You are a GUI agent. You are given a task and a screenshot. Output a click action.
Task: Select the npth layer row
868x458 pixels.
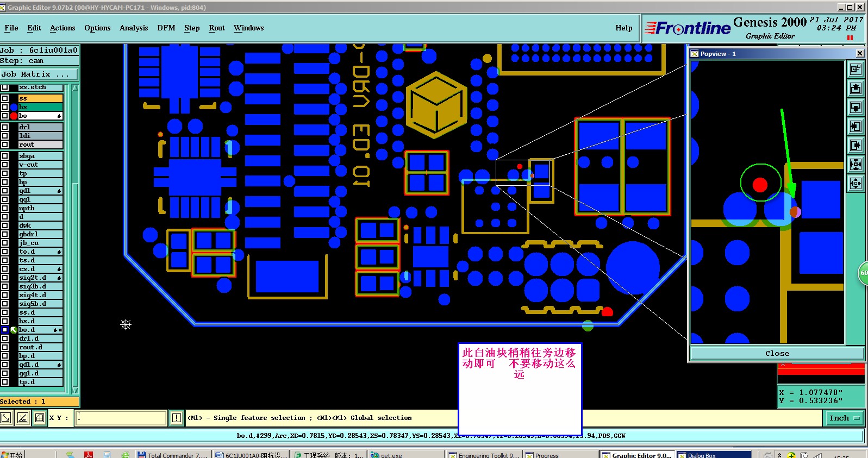tap(40, 208)
